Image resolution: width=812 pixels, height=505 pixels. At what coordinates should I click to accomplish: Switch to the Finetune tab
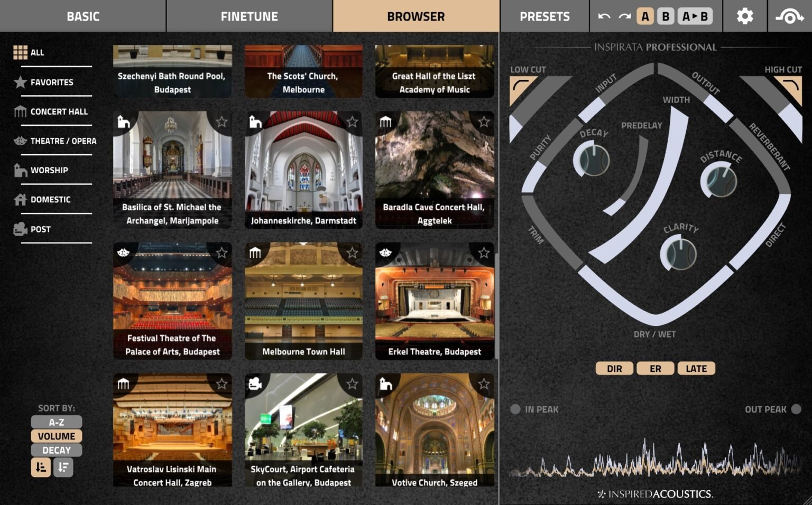point(250,16)
